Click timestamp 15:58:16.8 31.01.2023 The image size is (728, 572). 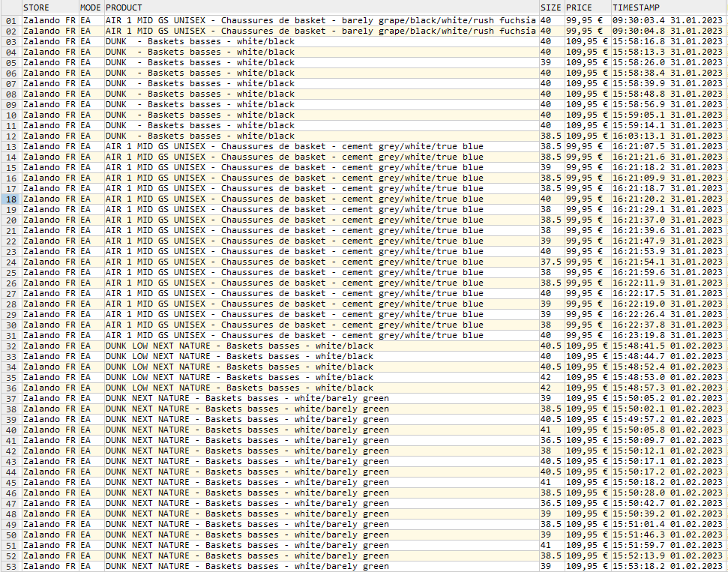point(667,41)
